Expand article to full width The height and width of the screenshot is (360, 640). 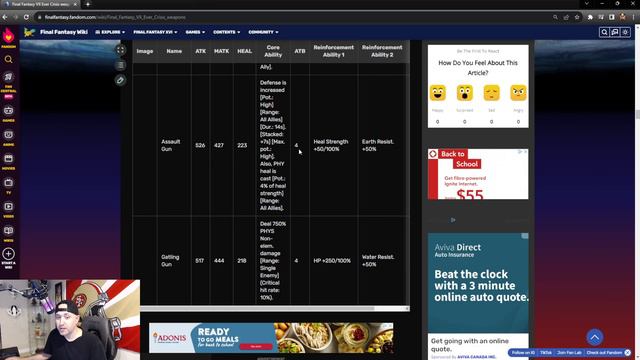pyautogui.click(x=120, y=50)
